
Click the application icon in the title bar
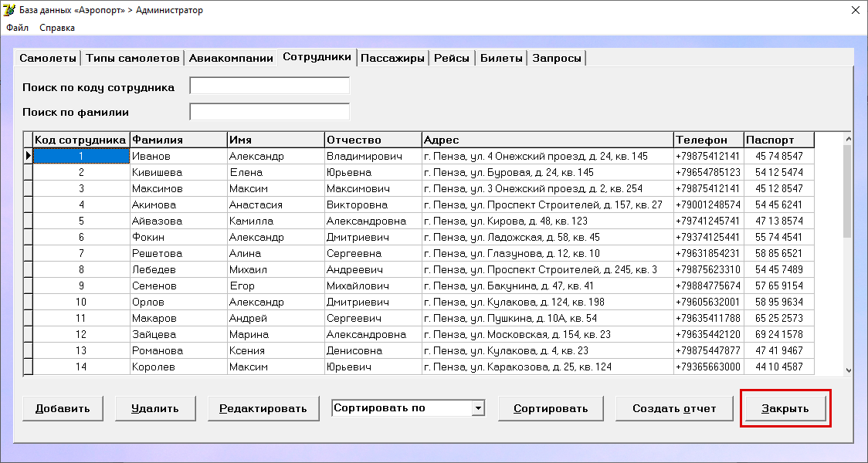(9, 10)
